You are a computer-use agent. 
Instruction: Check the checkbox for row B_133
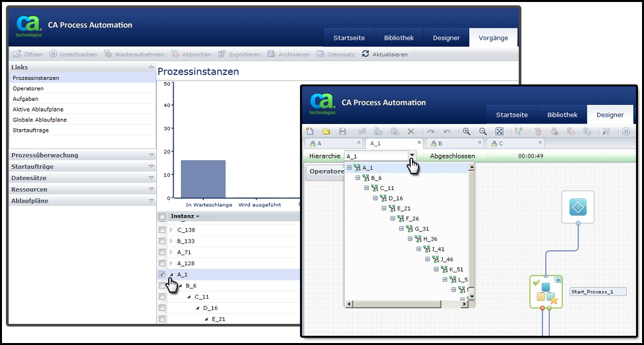click(x=162, y=241)
